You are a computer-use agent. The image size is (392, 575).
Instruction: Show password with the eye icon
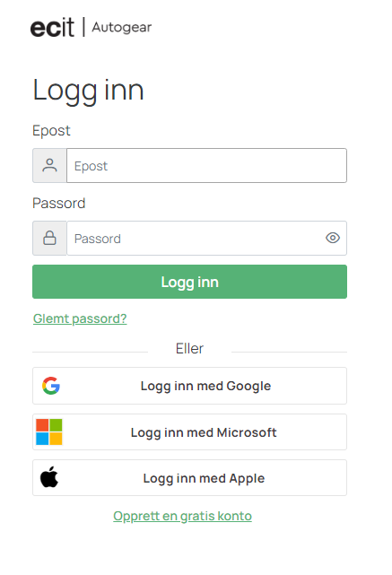333,238
